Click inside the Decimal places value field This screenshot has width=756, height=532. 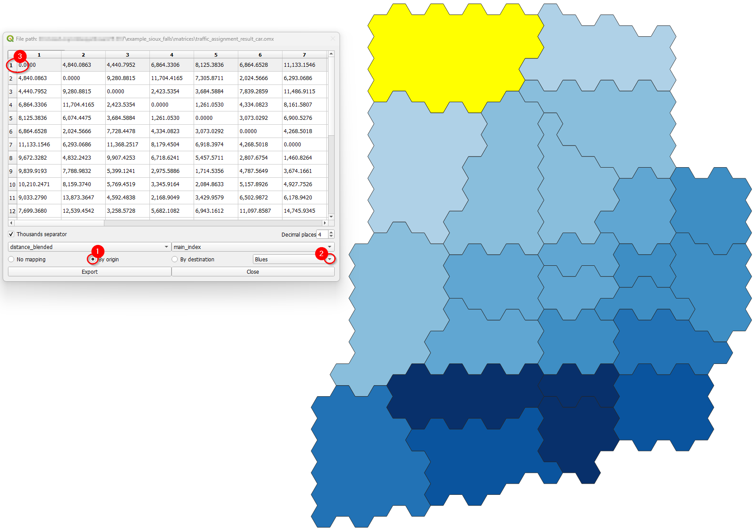click(x=323, y=234)
